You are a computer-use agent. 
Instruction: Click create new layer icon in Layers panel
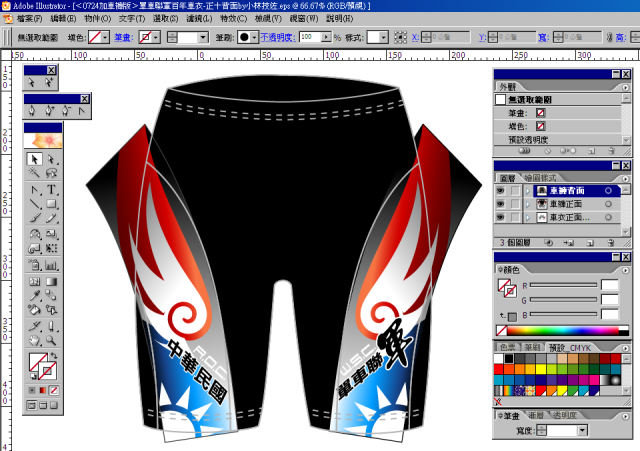point(590,243)
